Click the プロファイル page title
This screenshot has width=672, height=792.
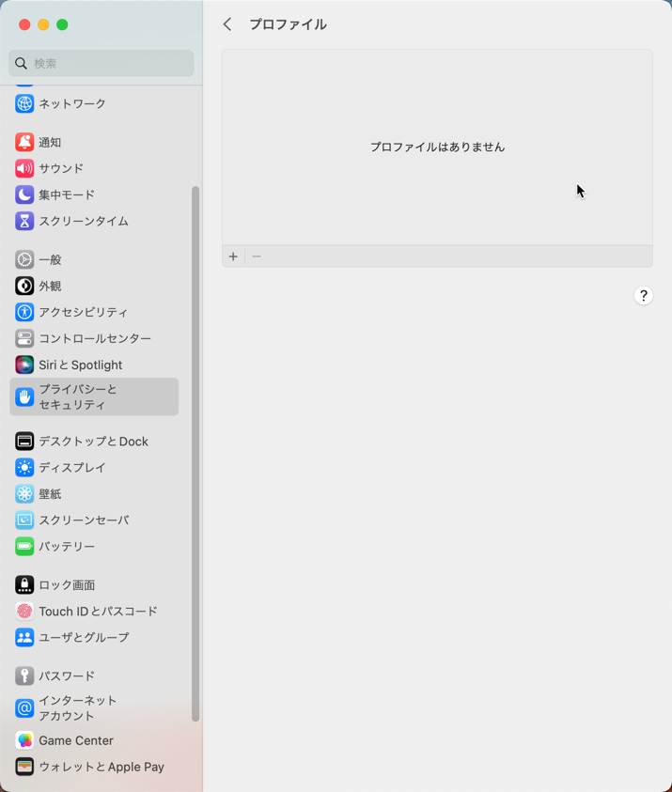[x=288, y=24]
